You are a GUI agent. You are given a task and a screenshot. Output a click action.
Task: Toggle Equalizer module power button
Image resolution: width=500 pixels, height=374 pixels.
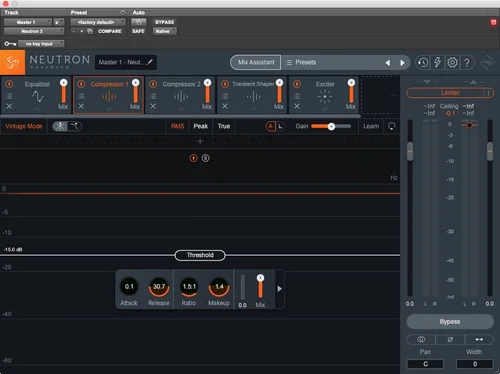(x=9, y=84)
